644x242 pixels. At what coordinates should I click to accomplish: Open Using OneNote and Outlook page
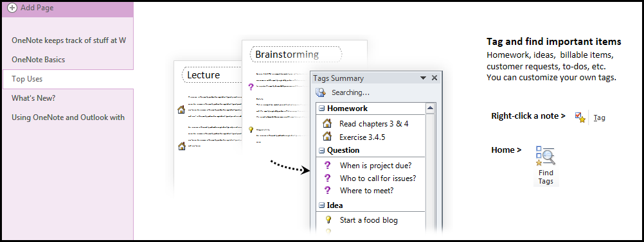pos(67,117)
